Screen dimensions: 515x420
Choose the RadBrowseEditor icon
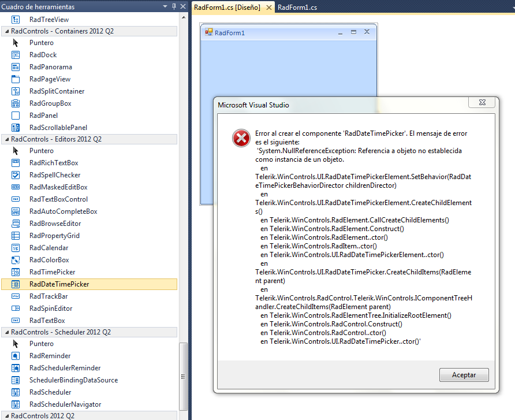click(x=16, y=224)
